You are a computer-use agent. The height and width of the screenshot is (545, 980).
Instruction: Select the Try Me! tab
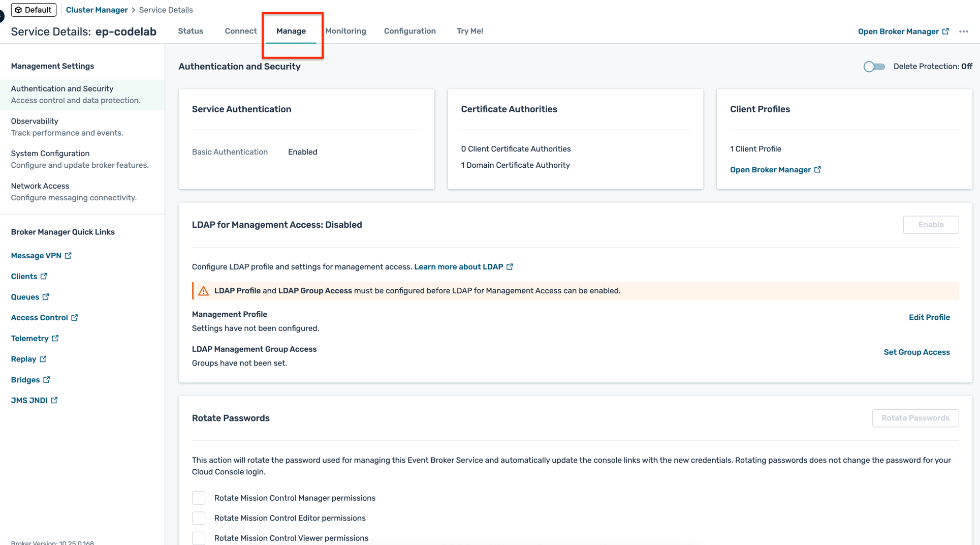pos(469,31)
